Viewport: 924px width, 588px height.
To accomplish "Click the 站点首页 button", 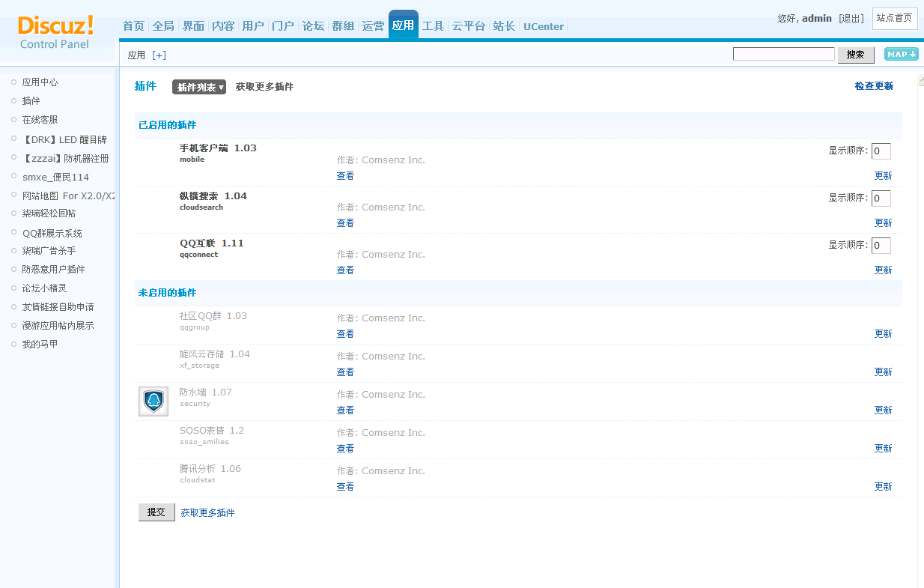I will coord(895,18).
